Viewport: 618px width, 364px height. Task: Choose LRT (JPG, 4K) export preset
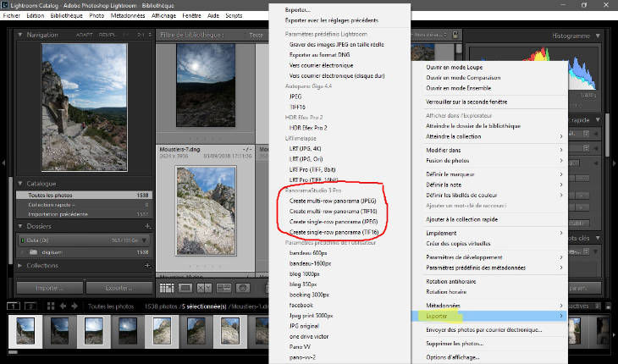click(306, 149)
